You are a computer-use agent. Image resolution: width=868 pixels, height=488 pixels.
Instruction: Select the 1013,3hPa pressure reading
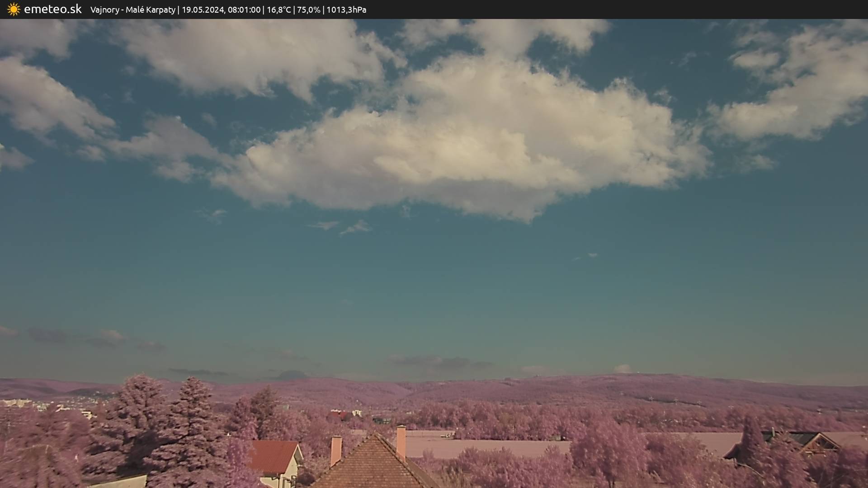click(346, 10)
